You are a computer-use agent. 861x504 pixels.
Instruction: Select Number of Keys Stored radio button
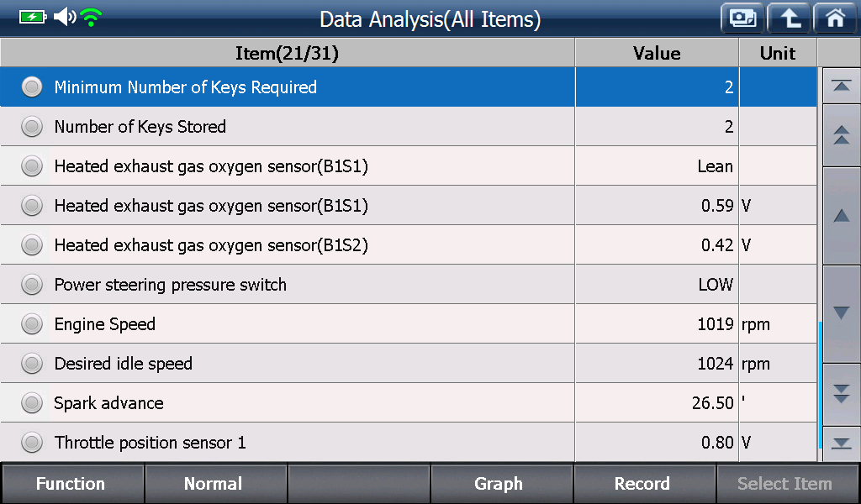point(32,127)
